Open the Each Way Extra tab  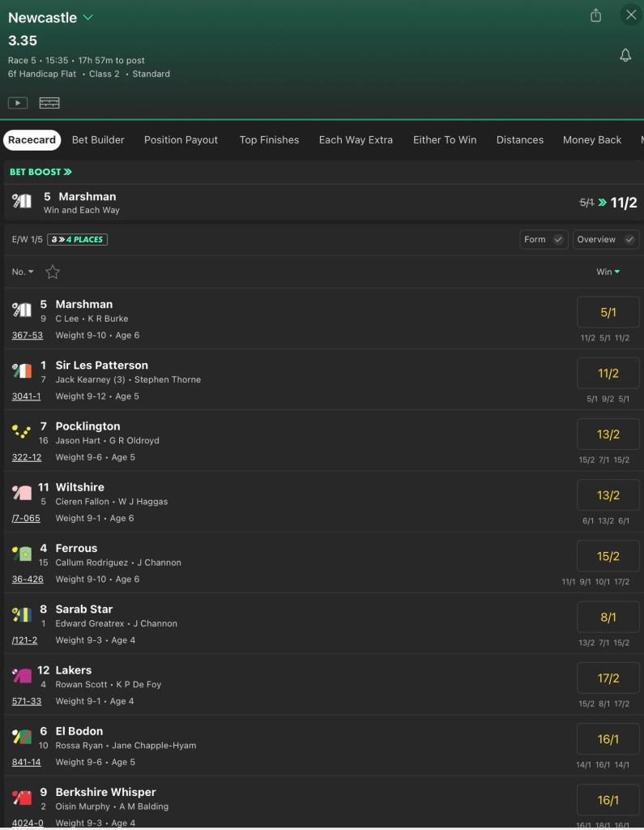356,139
